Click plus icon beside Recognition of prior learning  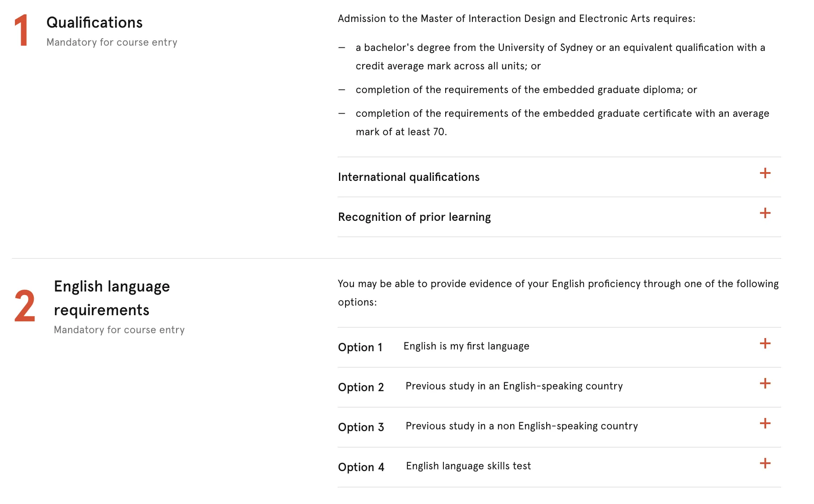(765, 213)
